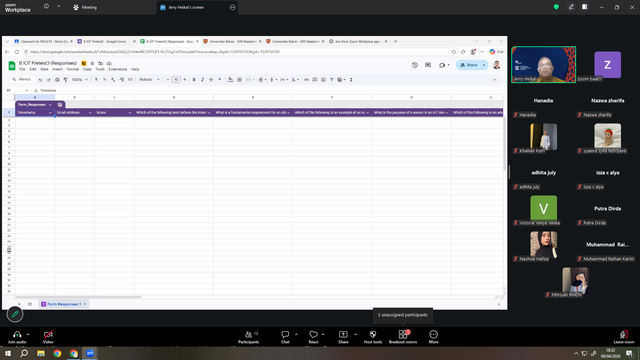Open the Zoom Chat panel
The height and width of the screenshot is (360, 640).
285,337
